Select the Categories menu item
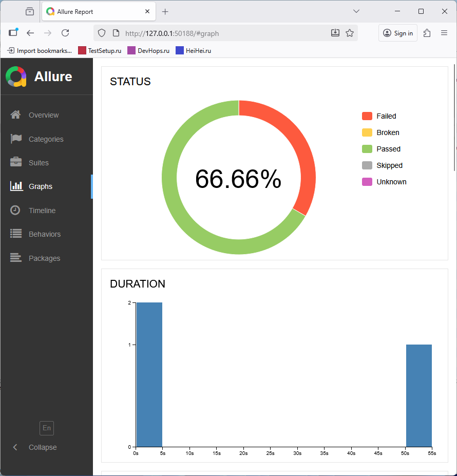 46,139
